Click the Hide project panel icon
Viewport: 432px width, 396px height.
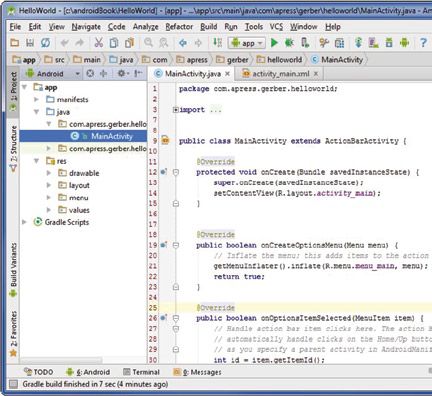click(x=138, y=73)
